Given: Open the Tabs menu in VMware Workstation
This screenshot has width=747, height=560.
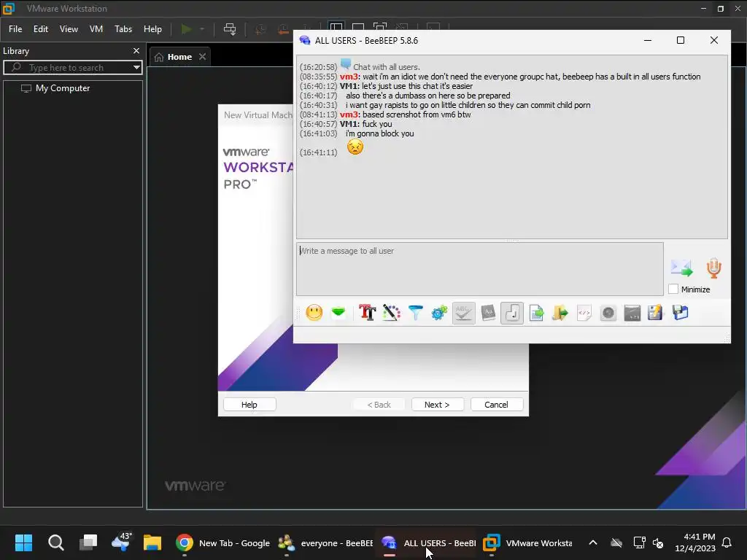Looking at the screenshot, I should coord(123,29).
